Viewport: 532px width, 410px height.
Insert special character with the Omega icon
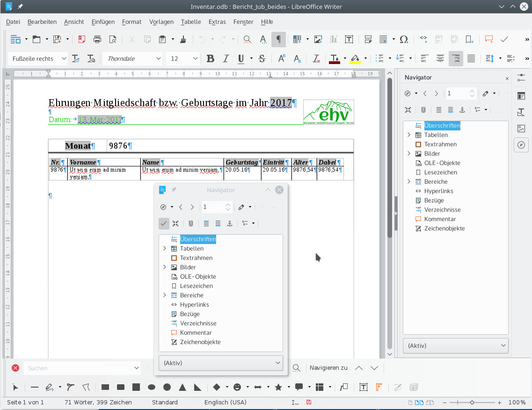coord(404,39)
